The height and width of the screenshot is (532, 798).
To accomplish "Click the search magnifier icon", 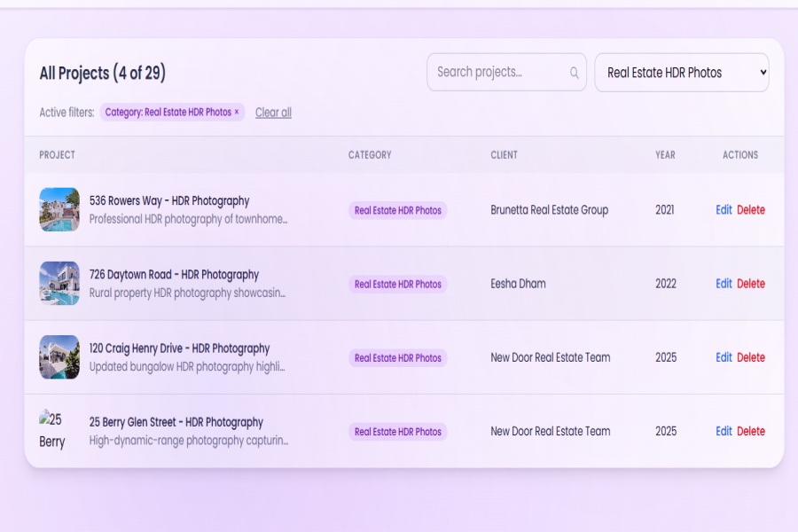I will tap(575, 73).
